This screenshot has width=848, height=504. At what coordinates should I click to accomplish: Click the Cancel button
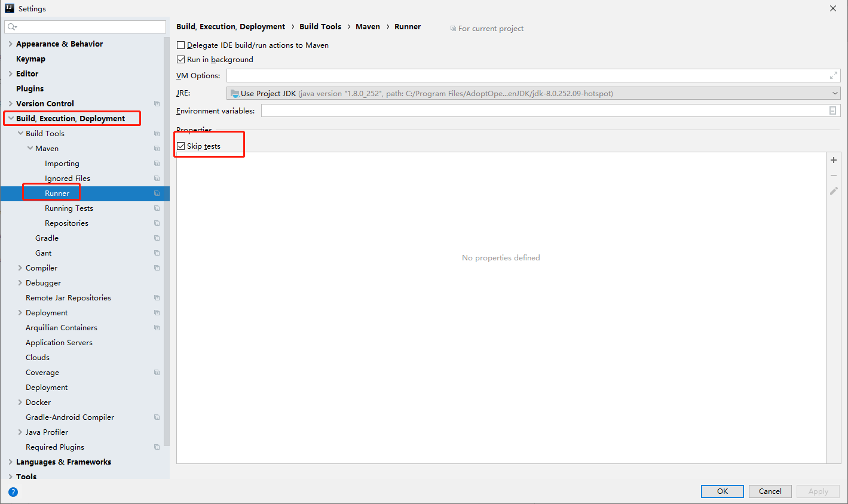pyautogui.click(x=770, y=491)
